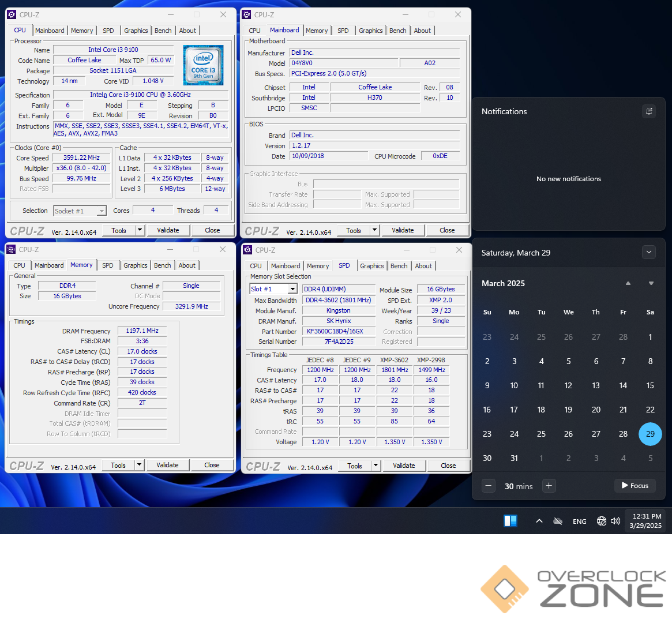Click Max Bandwidth DDR4-3602 (1801 MHz) field

(x=339, y=301)
